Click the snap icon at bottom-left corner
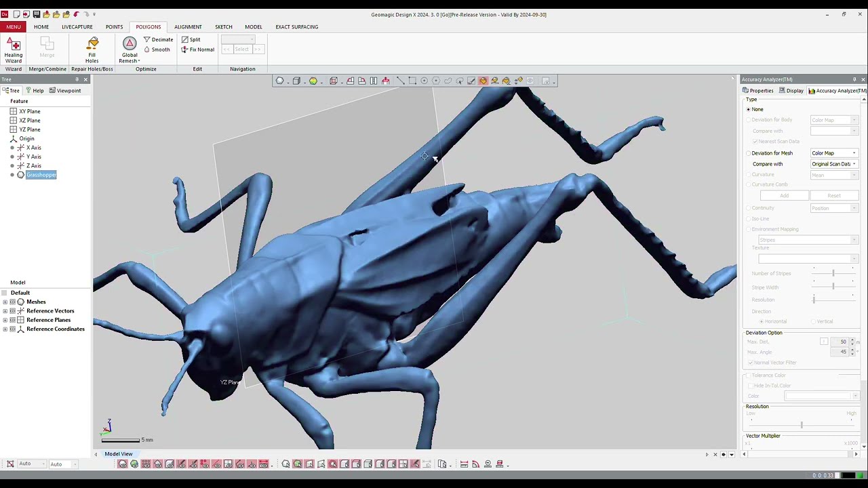 10,464
